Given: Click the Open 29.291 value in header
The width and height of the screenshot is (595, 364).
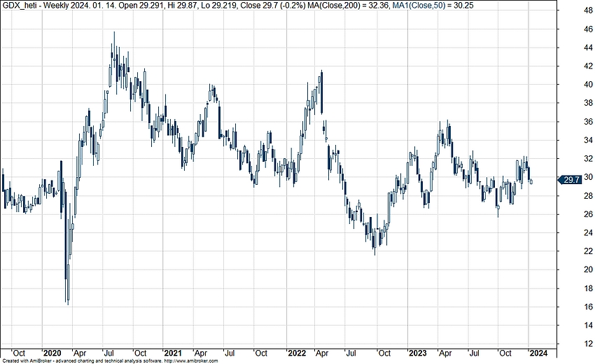Looking at the screenshot, I should (140, 6).
